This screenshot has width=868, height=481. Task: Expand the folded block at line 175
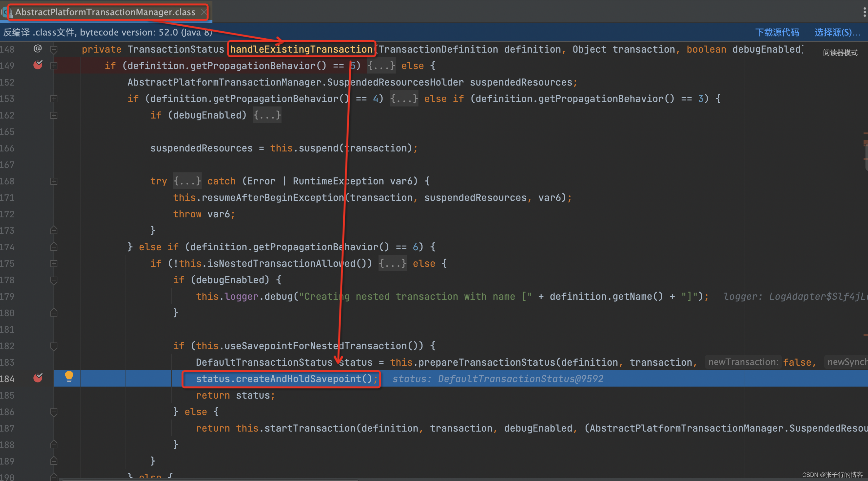tap(54, 264)
